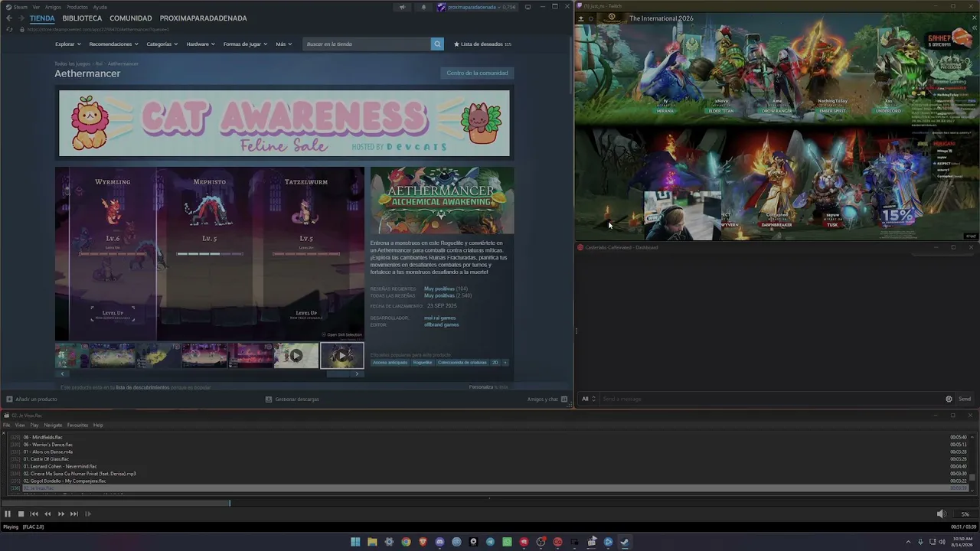Image resolution: width=980 pixels, height=551 pixels.
Task: Click the Steam search magnifier button
Action: coord(437,44)
